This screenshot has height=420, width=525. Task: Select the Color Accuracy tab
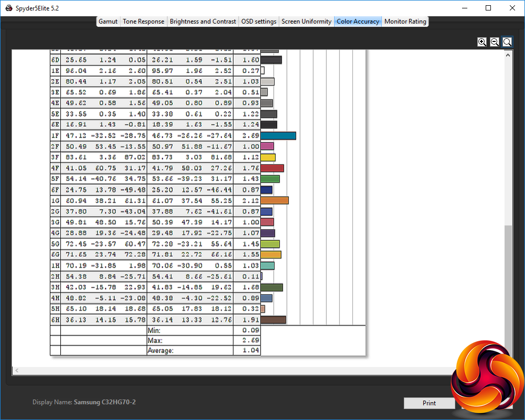358,21
